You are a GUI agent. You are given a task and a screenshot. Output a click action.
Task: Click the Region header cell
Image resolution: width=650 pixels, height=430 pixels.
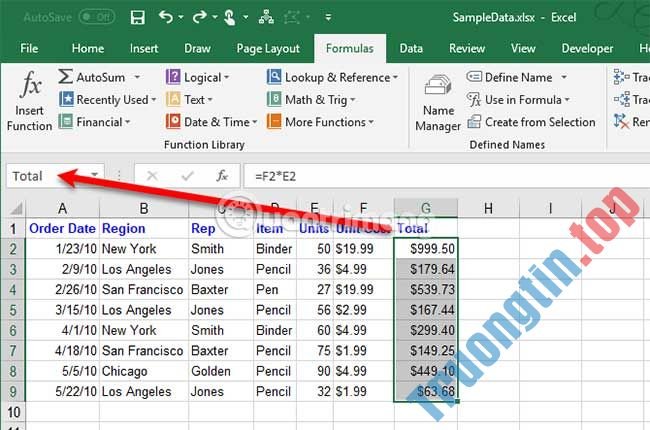point(144,228)
